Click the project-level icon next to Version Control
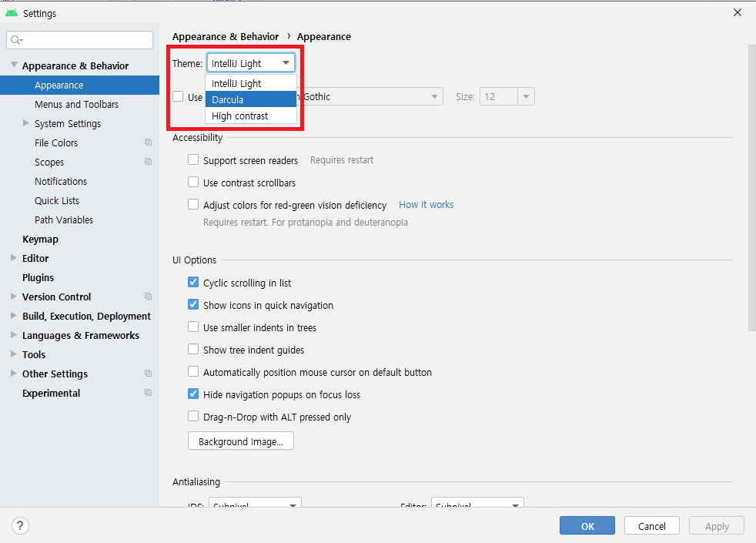The width and height of the screenshot is (756, 543). (148, 297)
